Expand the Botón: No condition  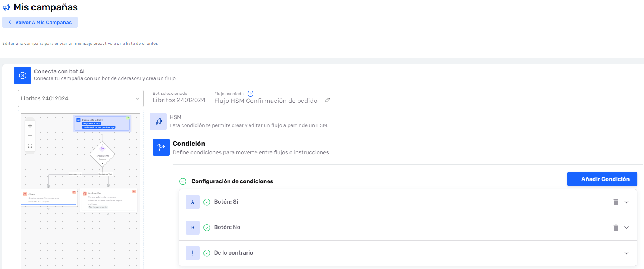click(627, 228)
